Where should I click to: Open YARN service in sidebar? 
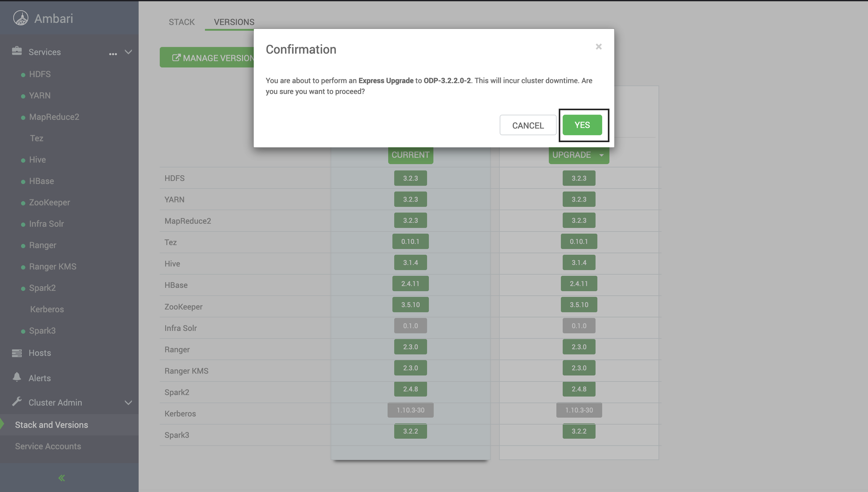40,96
